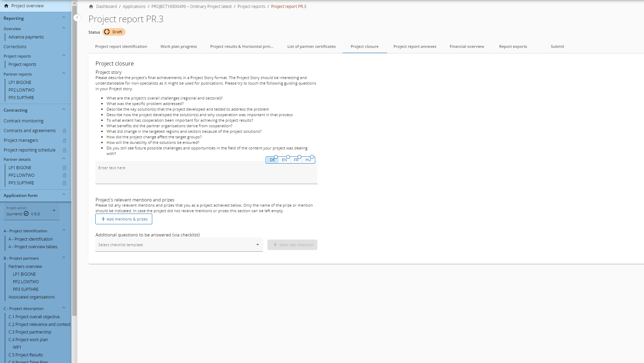The height and width of the screenshot is (363, 644).
Task: Switch to Work plan progress tab
Action: coord(178,46)
